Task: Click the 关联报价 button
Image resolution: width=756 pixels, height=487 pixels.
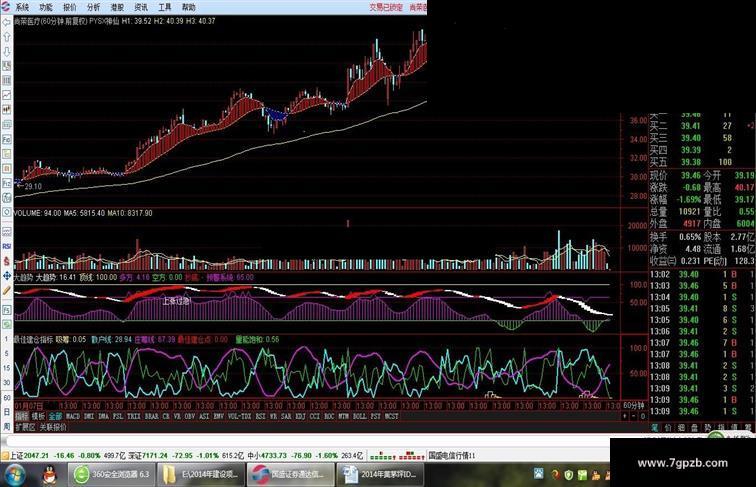Action: coord(53,427)
